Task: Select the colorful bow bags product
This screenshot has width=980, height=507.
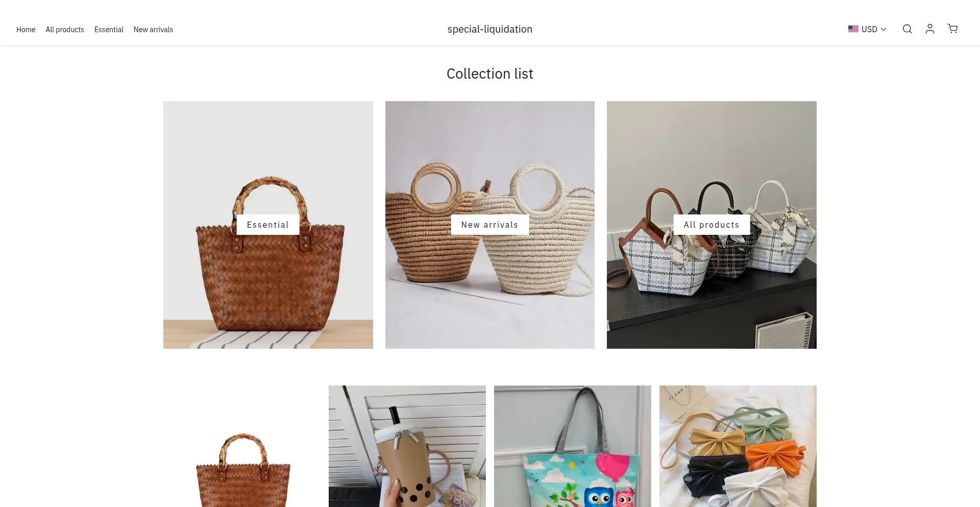Action: pos(738,446)
